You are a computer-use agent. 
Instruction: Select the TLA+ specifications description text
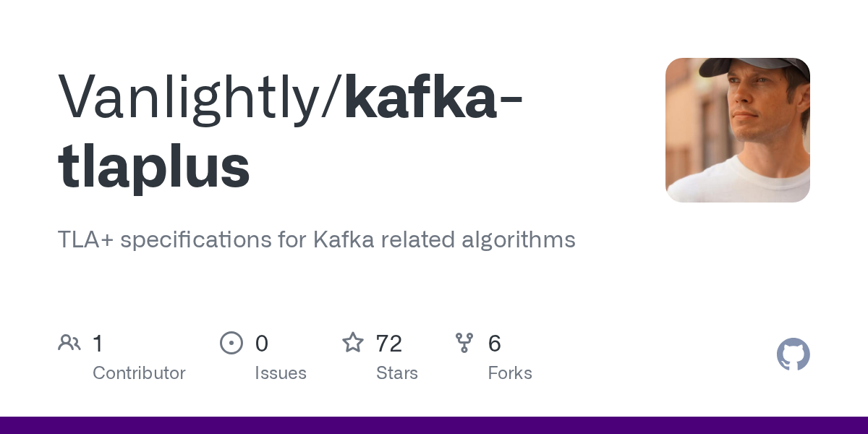(316, 239)
